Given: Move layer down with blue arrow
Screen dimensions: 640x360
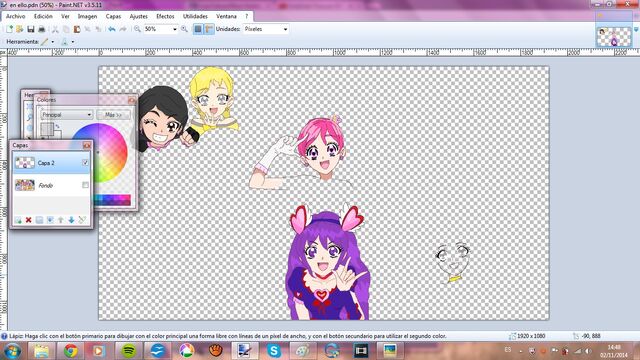Looking at the screenshot, I should coord(71,220).
